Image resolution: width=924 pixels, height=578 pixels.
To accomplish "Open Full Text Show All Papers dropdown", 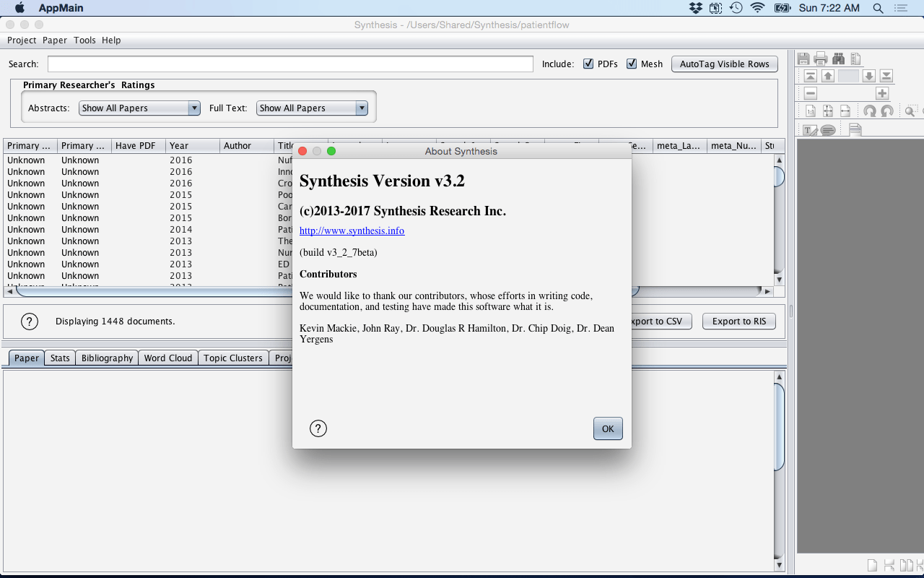I will tap(312, 108).
